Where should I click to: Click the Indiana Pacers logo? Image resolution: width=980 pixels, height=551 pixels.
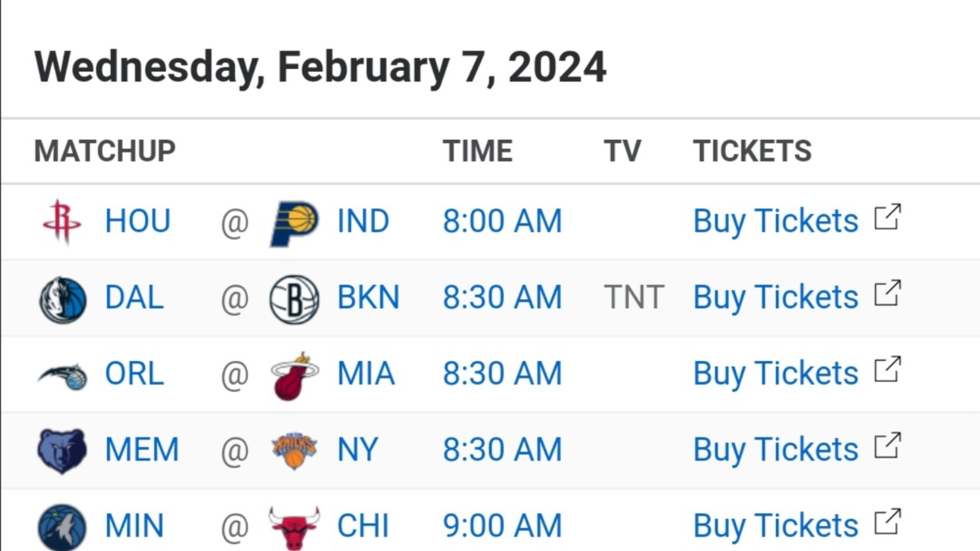[295, 224]
